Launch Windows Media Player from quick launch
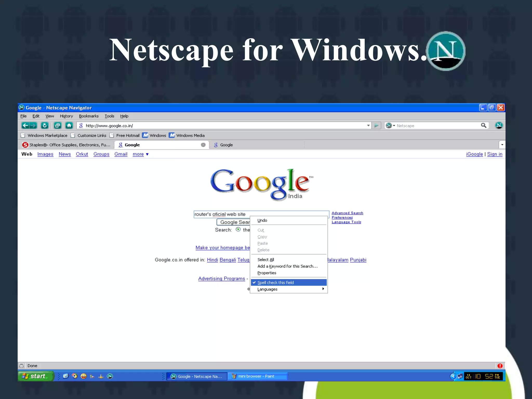The height and width of the screenshot is (399, 532). point(75,376)
